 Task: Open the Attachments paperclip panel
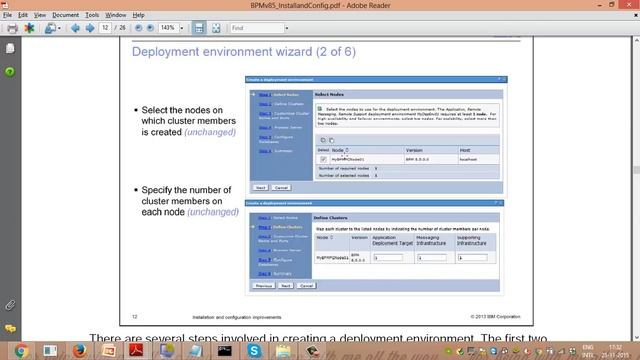[x=10, y=305]
